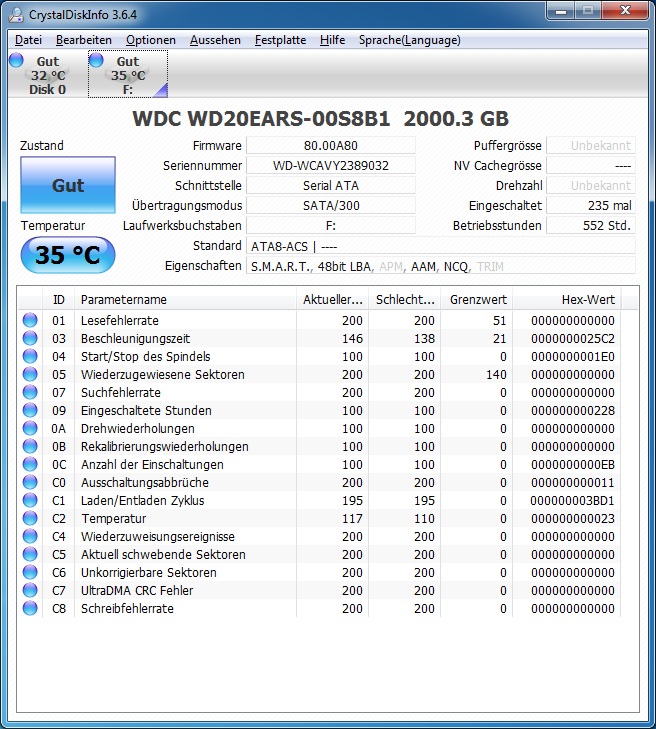
Task: Click the status orb for Aktuell schwebende Sektoren
Action: (30, 554)
